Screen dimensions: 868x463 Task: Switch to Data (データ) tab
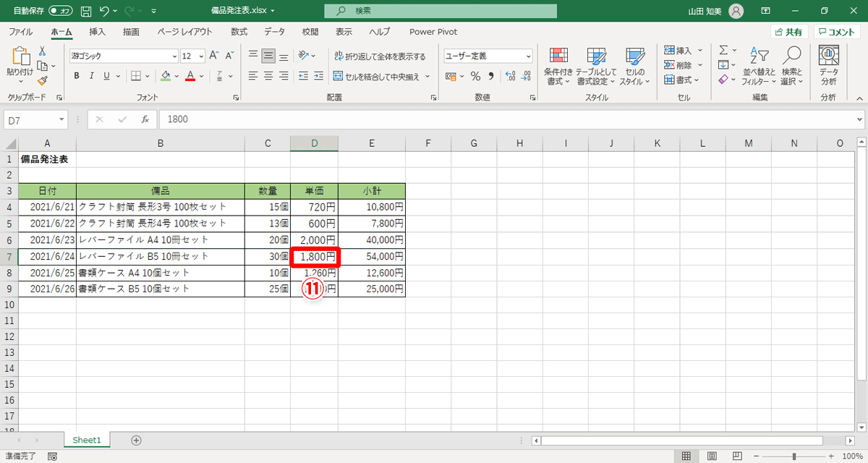[x=274, y=32]
